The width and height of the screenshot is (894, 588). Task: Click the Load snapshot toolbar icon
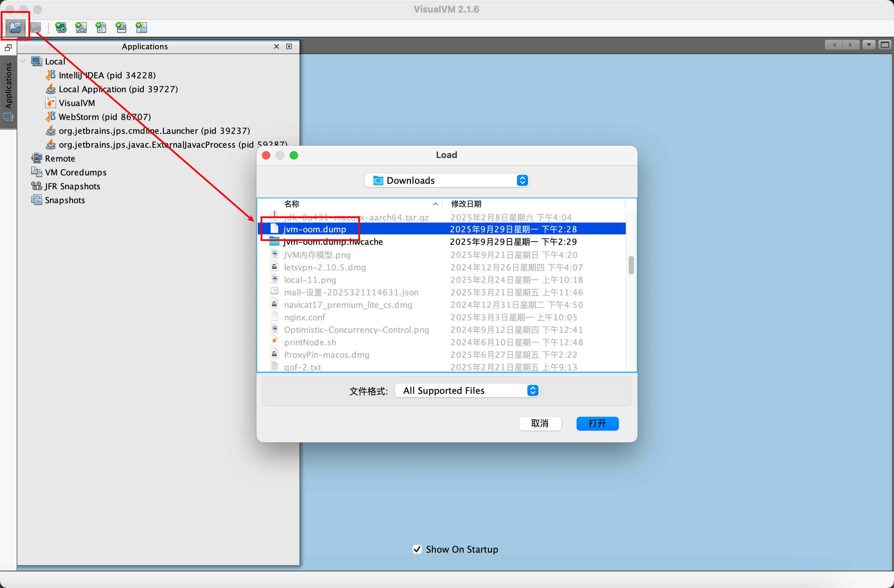point(15,27)
